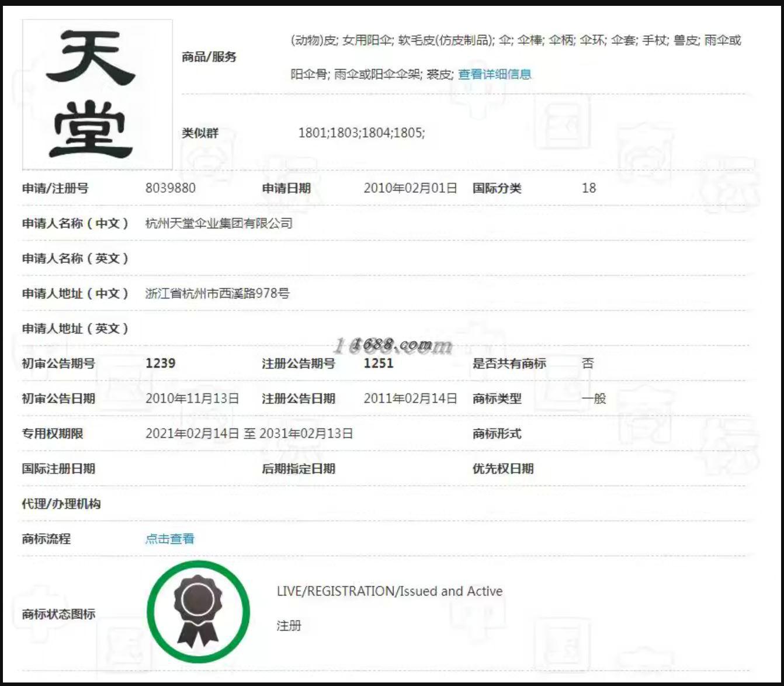The width and height of the screenshot is (784, 686).
Task: Select similar group codes 1801;1803;1804;1805;
Action: click(362, 133)
